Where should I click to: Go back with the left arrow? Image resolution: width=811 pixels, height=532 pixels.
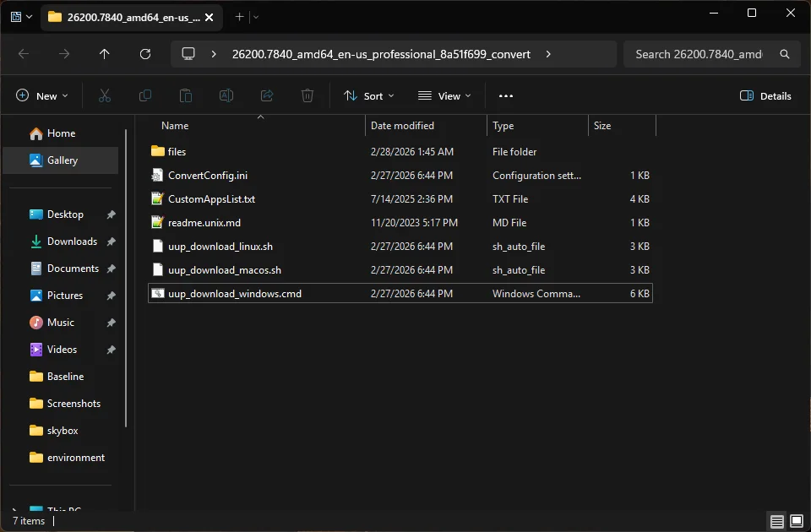click(24, 54)
